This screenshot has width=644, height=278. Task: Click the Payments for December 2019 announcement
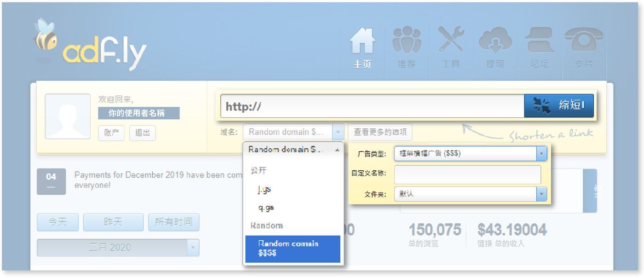point(159,180)
